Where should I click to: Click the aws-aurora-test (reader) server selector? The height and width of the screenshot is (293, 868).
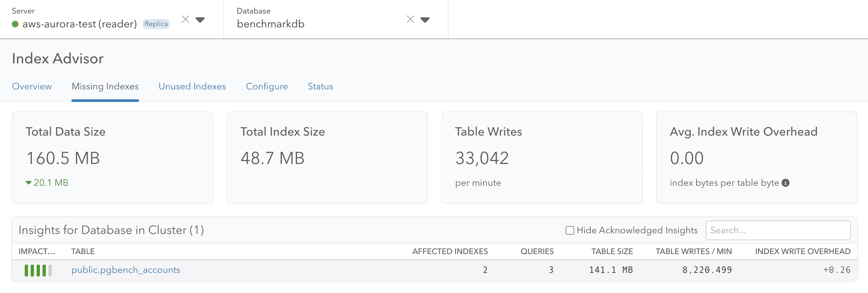pyautogui.click(x=79, y=24)
